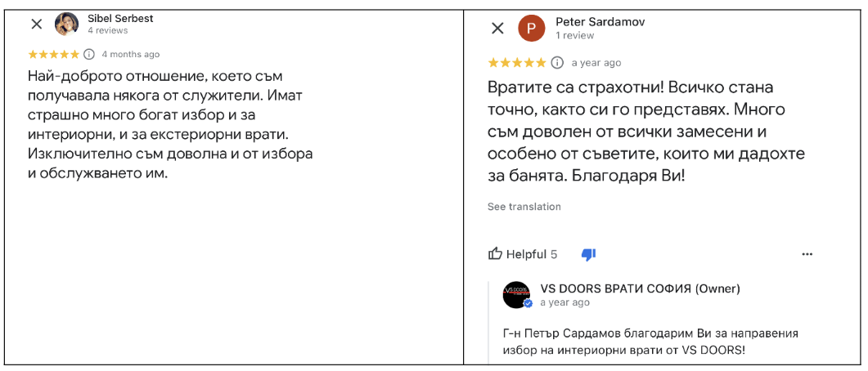This screenshot has width=868, height=371.
Task: Open the three-dot more options menu
Action: (807, 254)
